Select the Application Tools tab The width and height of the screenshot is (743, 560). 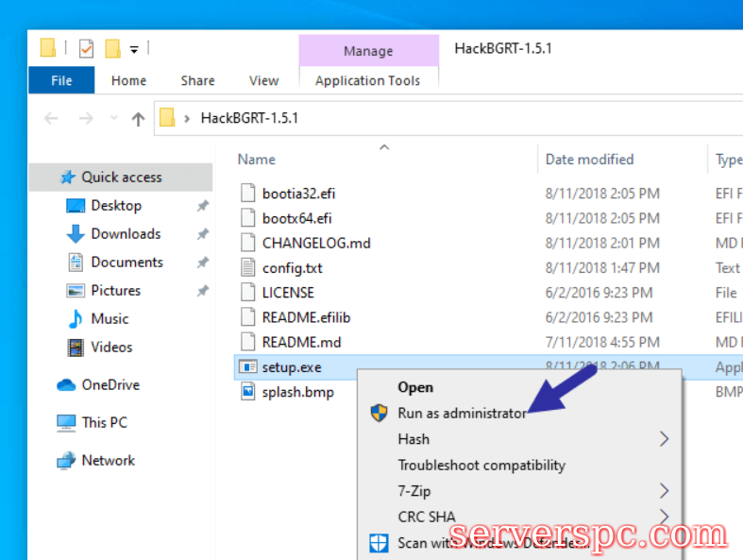[x=367, y=80]
